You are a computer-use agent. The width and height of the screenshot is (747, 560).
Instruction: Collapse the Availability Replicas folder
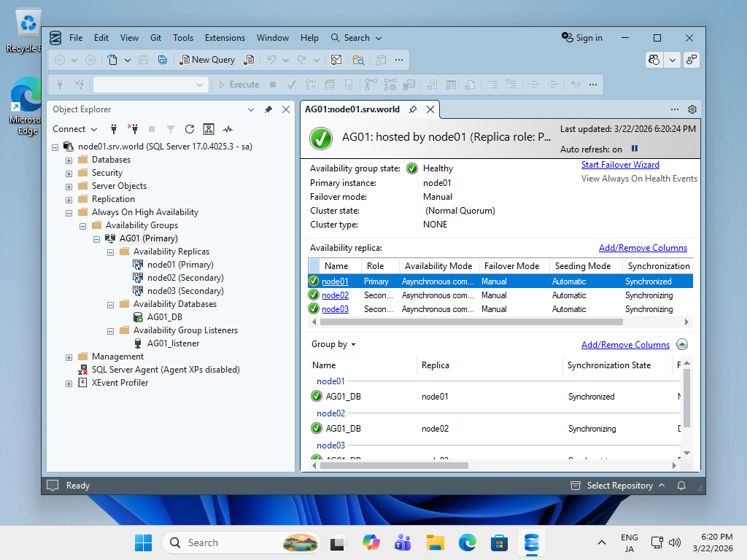point(111,252)
